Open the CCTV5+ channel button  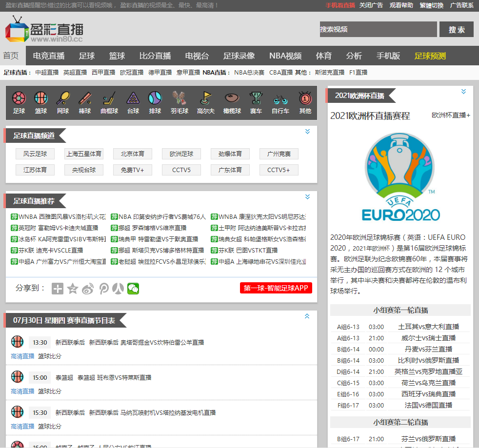(x=279, y=170)
